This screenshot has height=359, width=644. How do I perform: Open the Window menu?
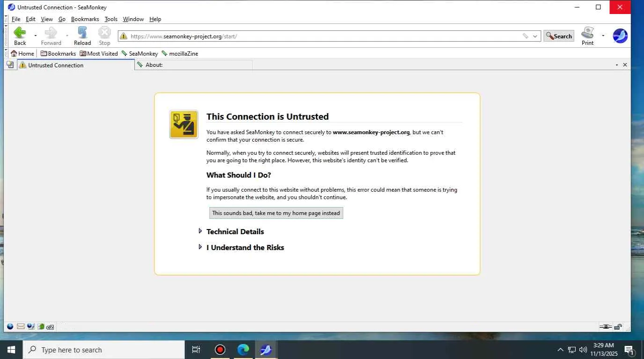point(133,19)
